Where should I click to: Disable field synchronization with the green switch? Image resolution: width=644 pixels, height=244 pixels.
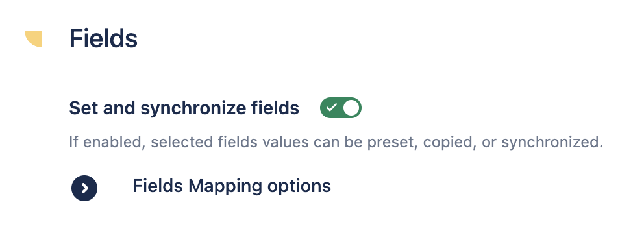340,108
